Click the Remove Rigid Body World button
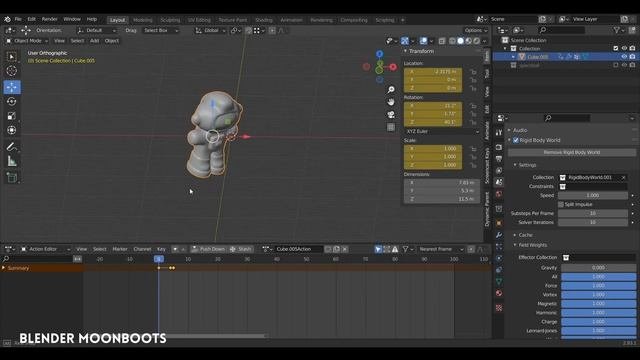The height and width of the screenshot is (360, 640). tap(571, 152)
